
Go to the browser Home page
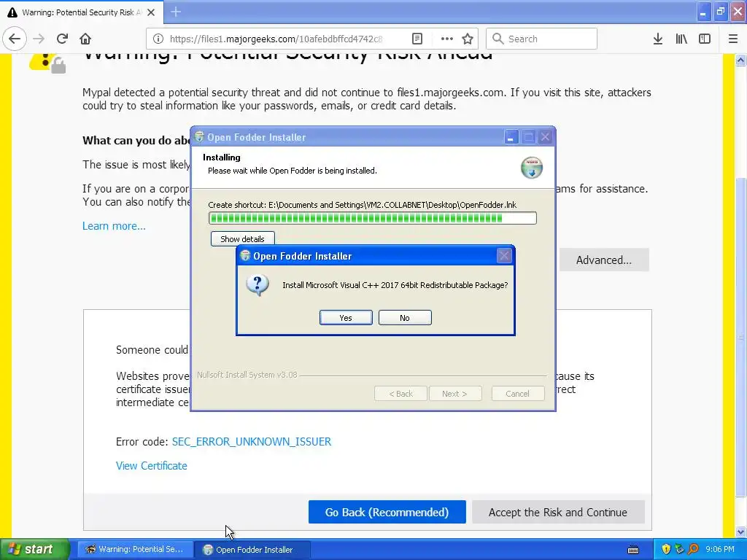[x=85, y=39]
